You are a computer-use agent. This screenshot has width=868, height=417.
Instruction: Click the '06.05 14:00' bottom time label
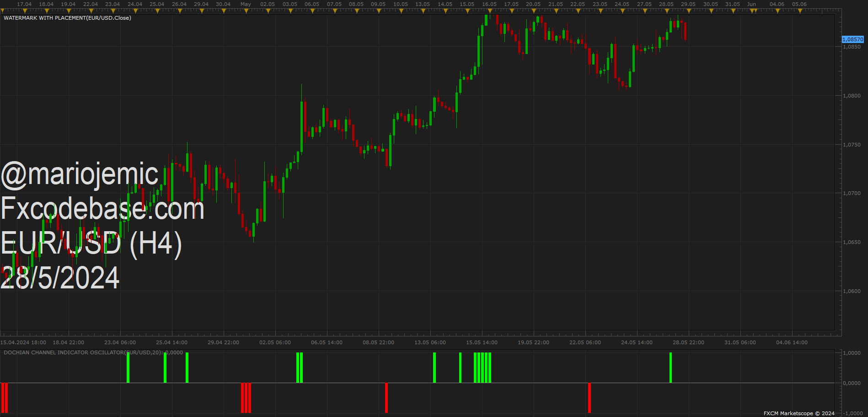click(x=327, y=342)
